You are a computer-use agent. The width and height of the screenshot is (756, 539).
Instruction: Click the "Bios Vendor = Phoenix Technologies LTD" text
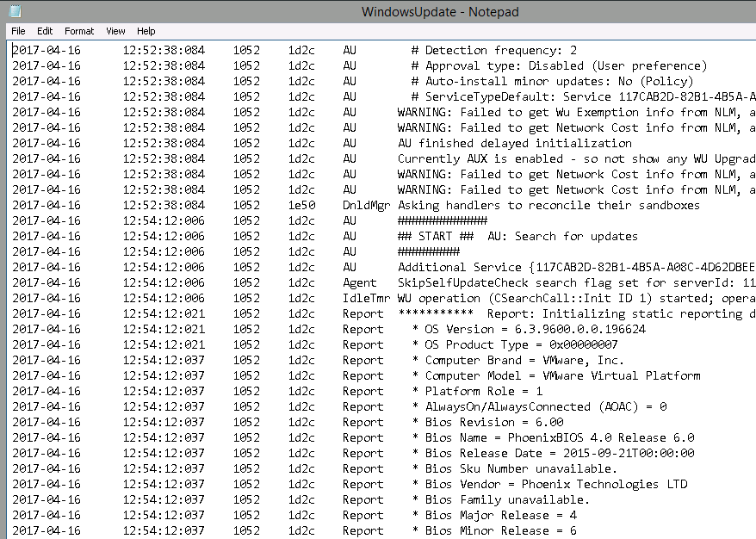555,484
